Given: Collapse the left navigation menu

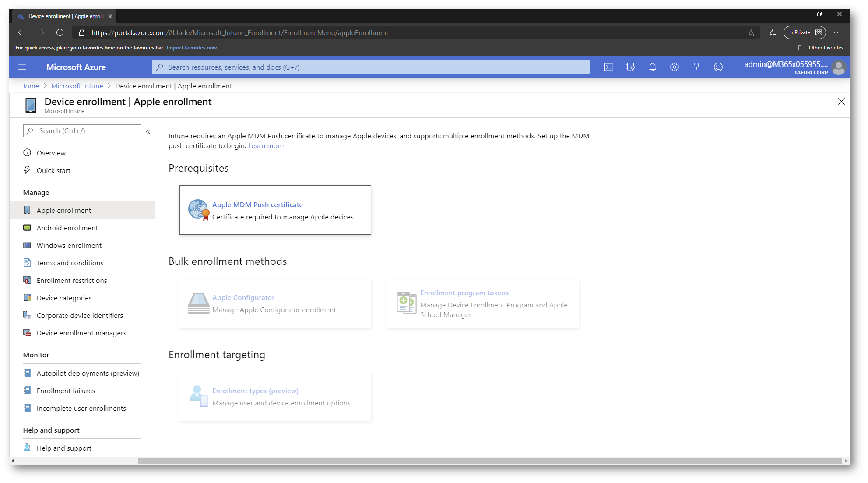Looking at the screenshot, I should point(148,131).
